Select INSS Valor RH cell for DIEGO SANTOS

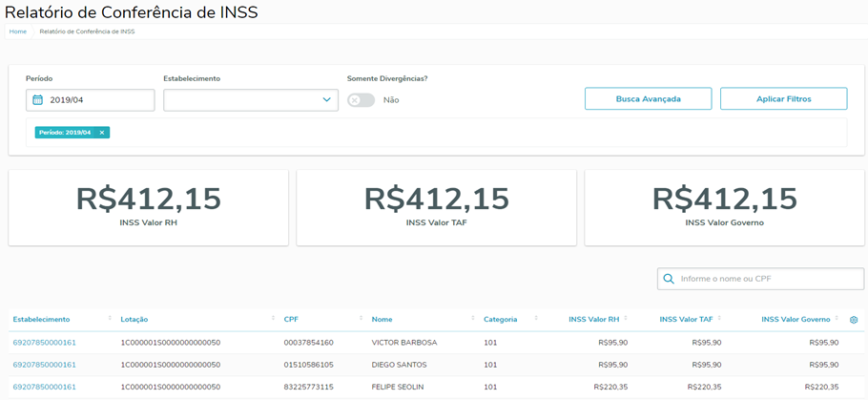click(x=612, y=365)
